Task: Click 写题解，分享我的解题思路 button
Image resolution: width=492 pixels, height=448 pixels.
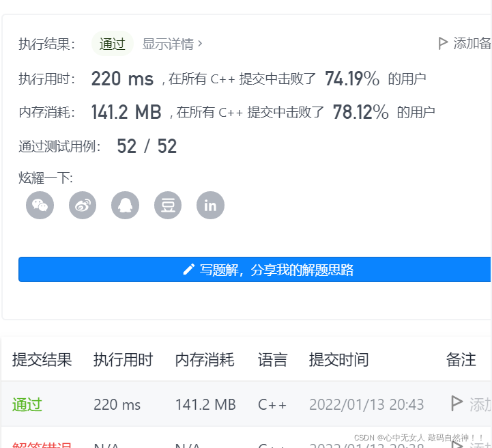Action: pyautogui.click(x=255, y=269)
